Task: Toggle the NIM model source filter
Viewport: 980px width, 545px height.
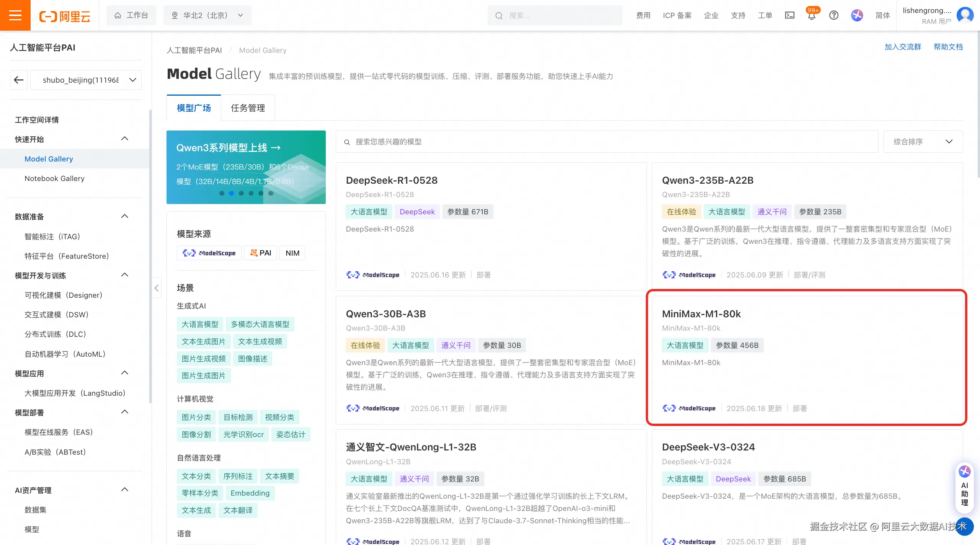Action: tap(292, 253)
